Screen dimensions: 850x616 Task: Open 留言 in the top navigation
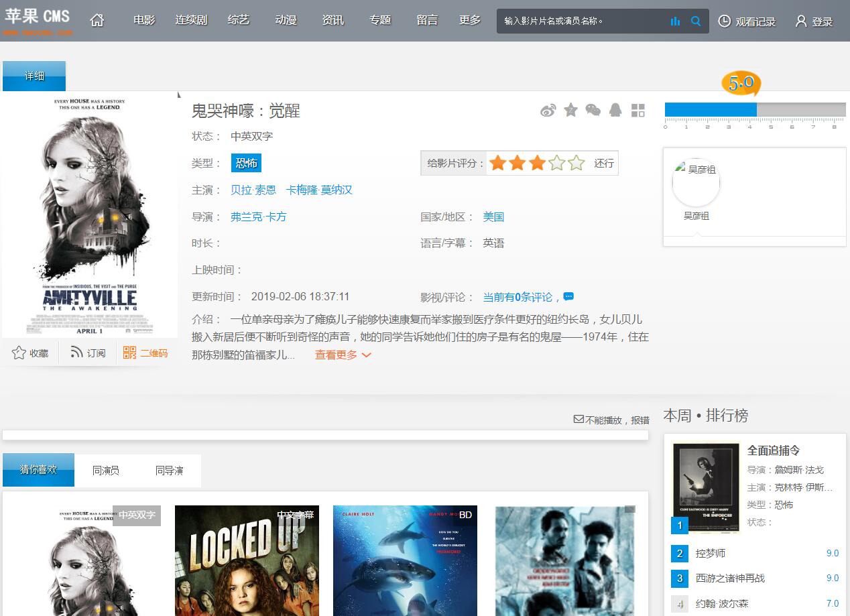coord(427,20)
